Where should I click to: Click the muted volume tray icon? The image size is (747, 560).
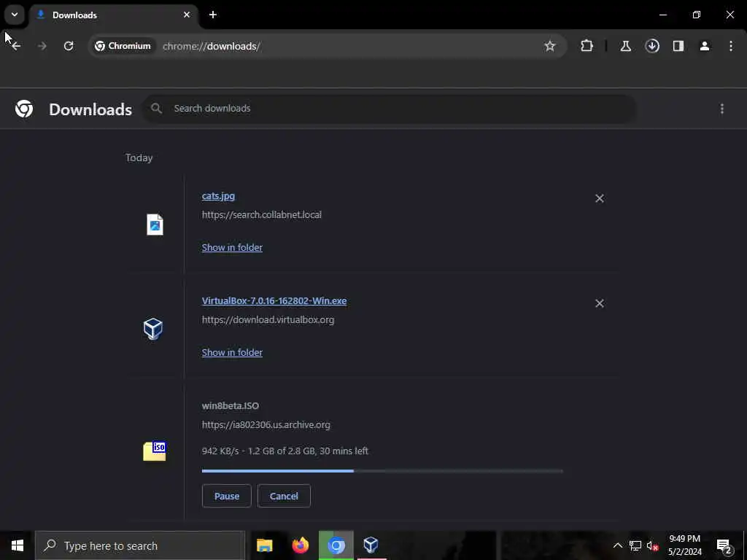tap(652, 545)
